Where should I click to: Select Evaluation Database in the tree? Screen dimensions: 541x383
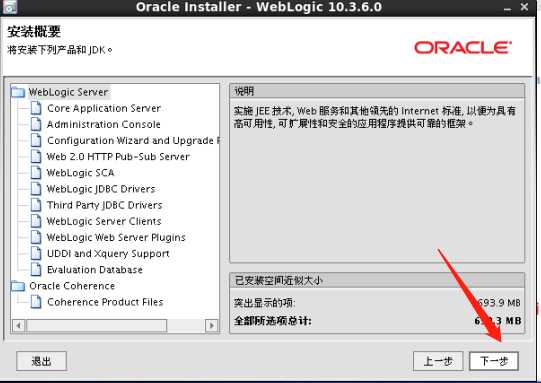coord(95,270)
